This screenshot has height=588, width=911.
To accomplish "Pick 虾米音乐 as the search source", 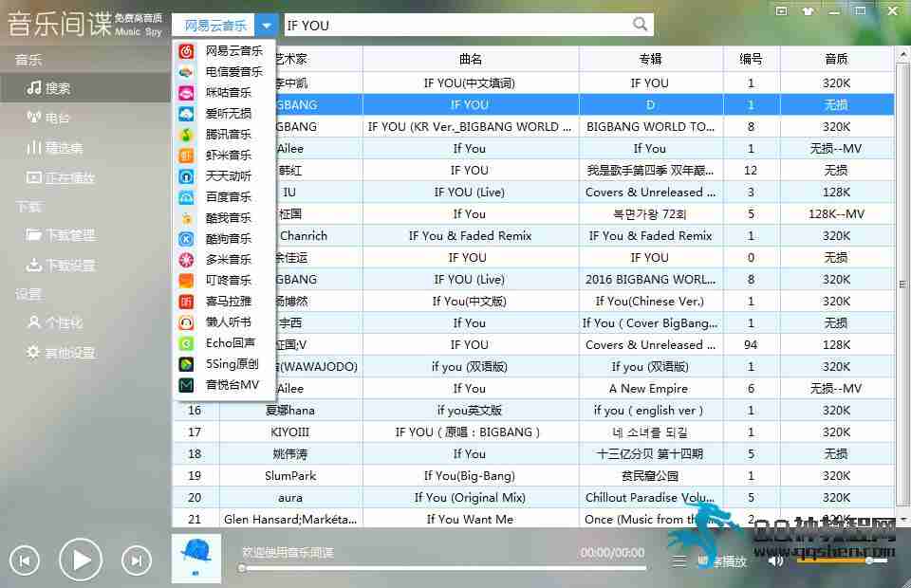I will (x=224, y=156).
